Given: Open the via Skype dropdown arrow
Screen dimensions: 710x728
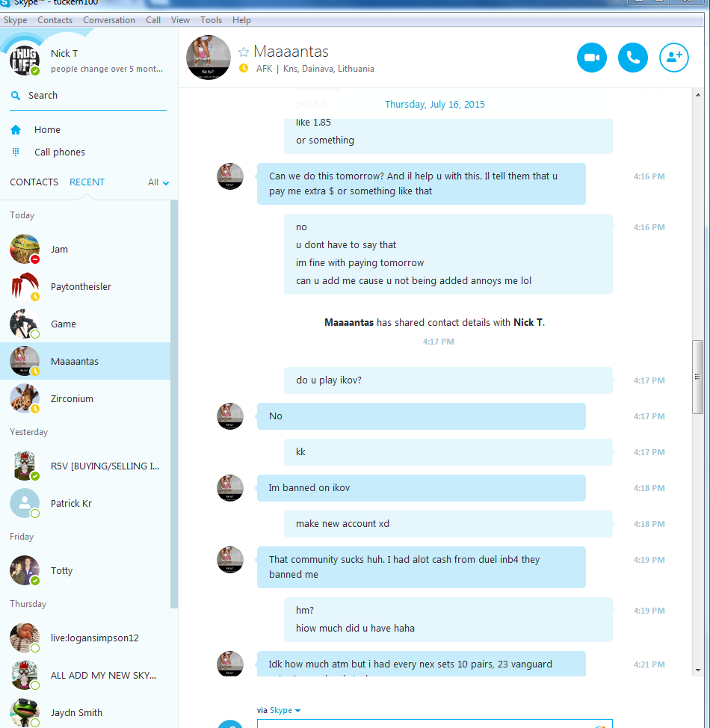Looking at the screenshot, I should [x=297, y=711].
